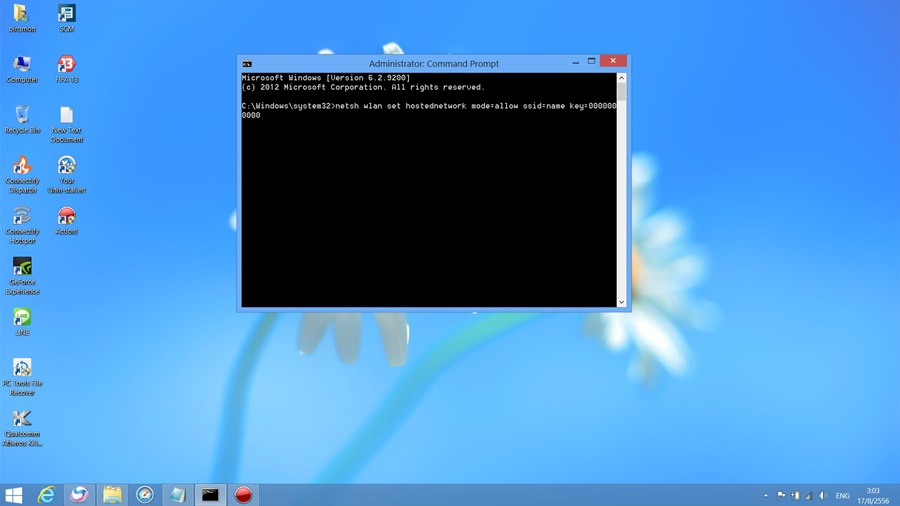Open the birdmon folder on desktop
This screenshot has height=506, width=900.
pos(22,18)
